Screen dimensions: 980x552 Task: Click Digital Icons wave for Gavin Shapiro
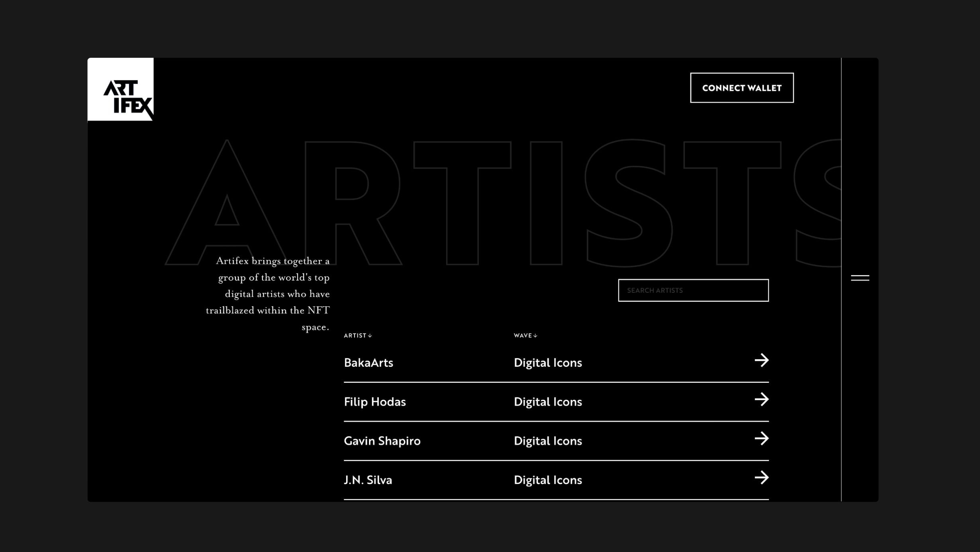click(548, 441)
